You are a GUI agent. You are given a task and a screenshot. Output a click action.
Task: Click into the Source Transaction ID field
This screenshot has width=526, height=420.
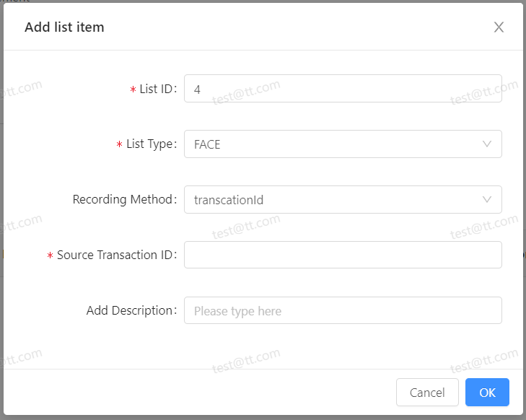tap(343, 255)
